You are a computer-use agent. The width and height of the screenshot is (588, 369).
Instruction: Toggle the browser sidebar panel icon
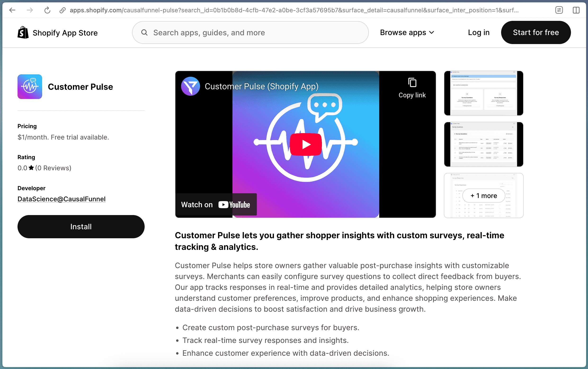576,10
